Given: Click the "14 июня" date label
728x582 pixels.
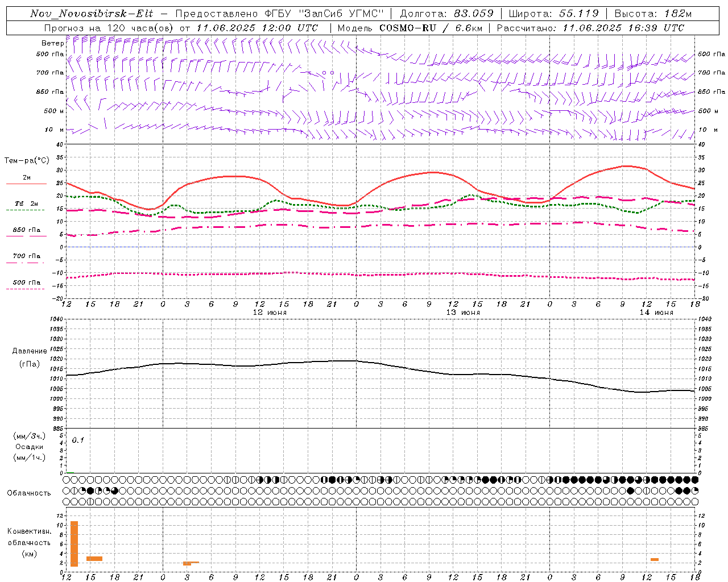Looking at the screenshot, I should (x=656, y=313).
